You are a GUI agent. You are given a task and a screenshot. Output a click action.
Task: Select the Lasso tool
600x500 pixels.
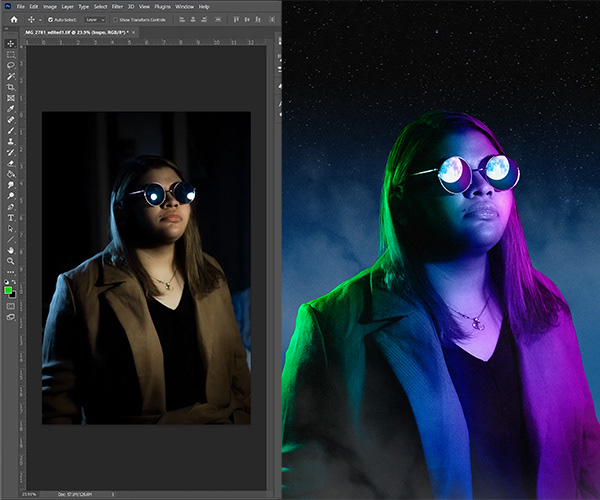point(11,65)
